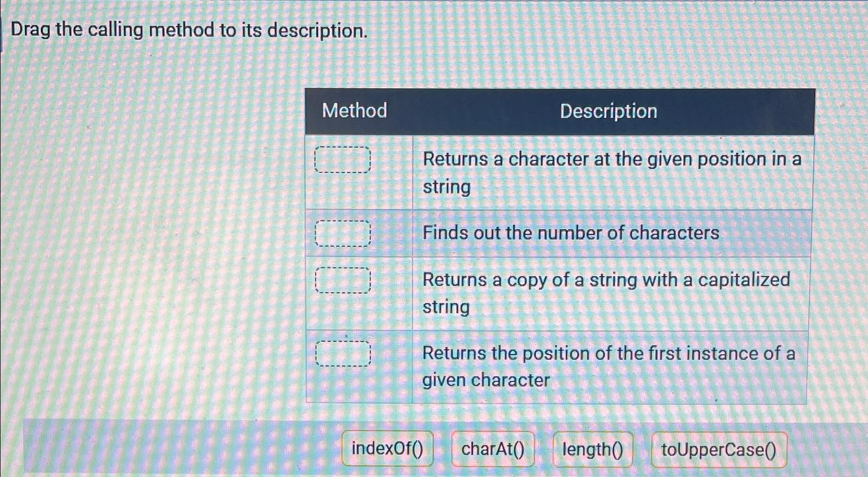Select the row 'Finds out the number of characters'
The height and width of the screenshot is (477, 868).
[x=570, y=234]
